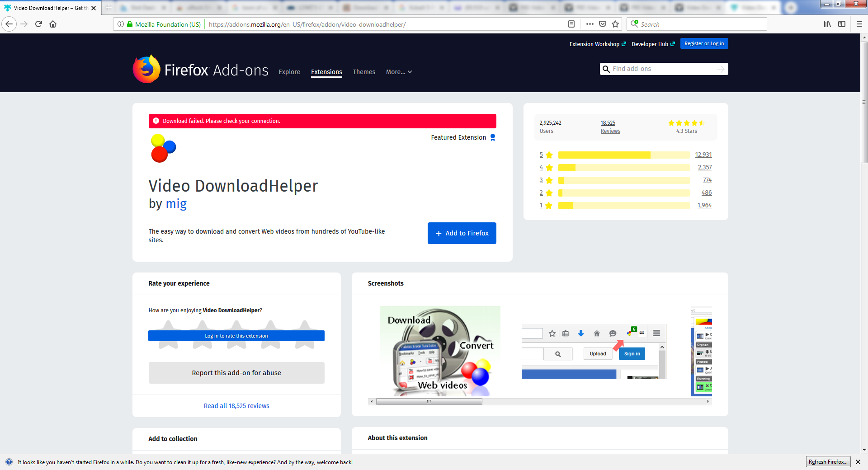Toggle reader view icon in address bar
868x470 pixels.
571,24
